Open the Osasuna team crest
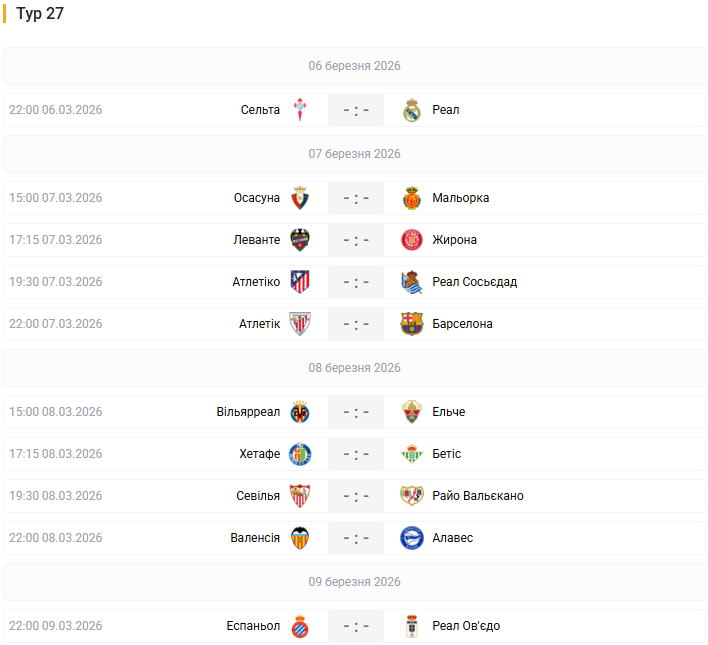This screenshot has width=708, height=645. point(300,198)
